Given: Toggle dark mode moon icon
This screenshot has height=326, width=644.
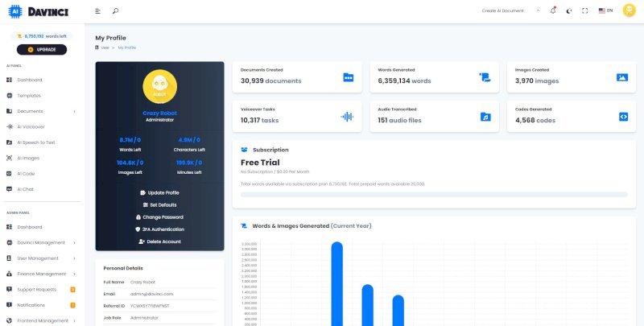Looking at the screenshot, I should (x=569, y=11).
